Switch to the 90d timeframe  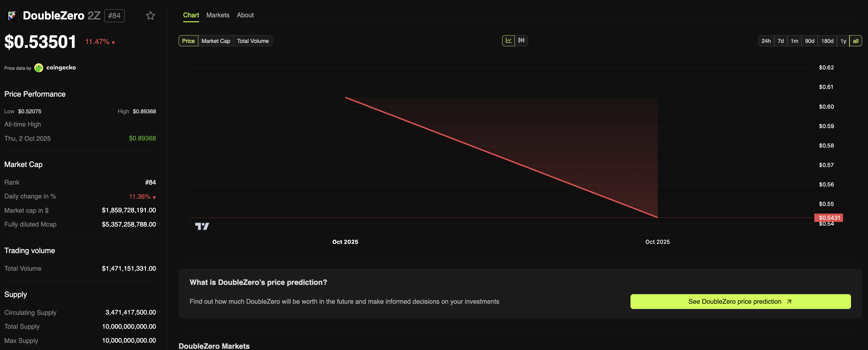809,41
